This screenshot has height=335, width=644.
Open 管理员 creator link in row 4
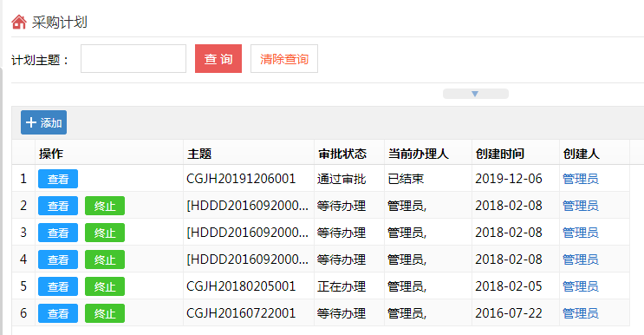pyautogui.click(x=581, y=259)
